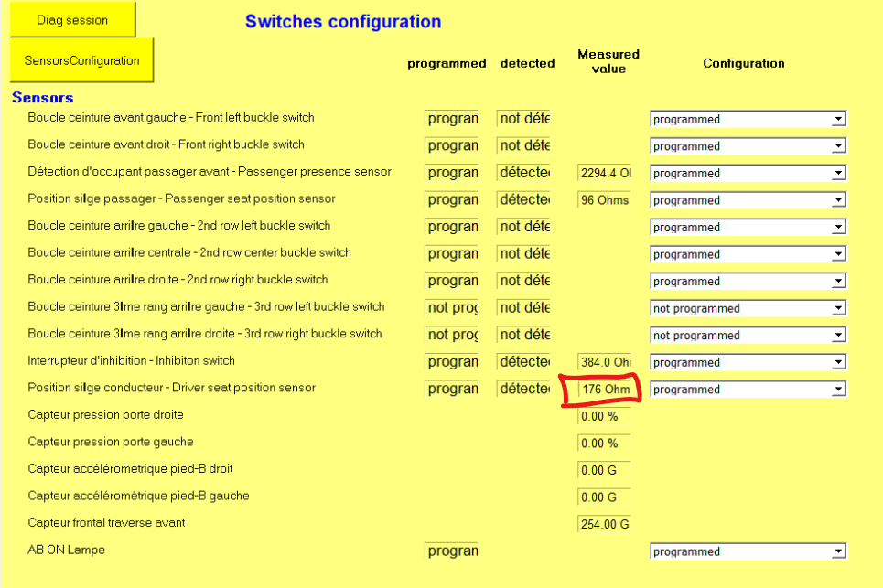
Task: Expand Inhibition switch configuration dropdown
Action: (837, 362)
